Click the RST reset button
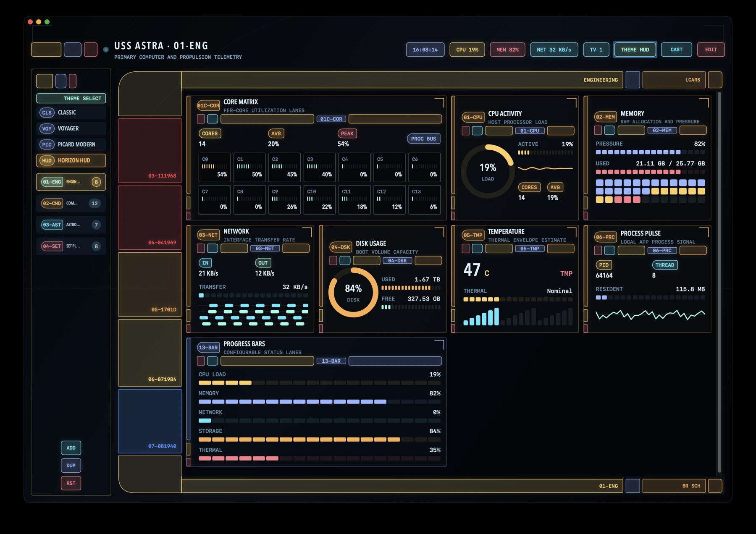 coord(71,483)
